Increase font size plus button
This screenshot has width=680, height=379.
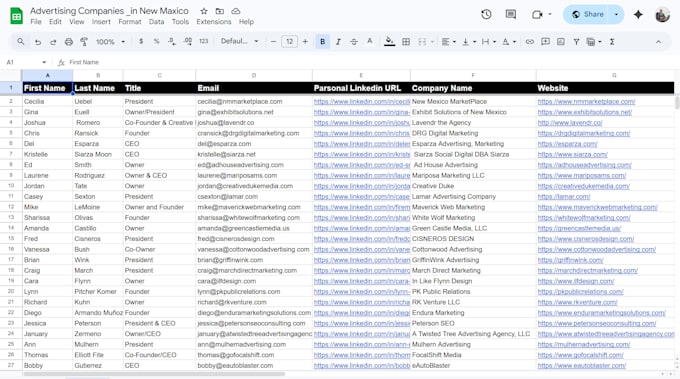tap(305, 42)
